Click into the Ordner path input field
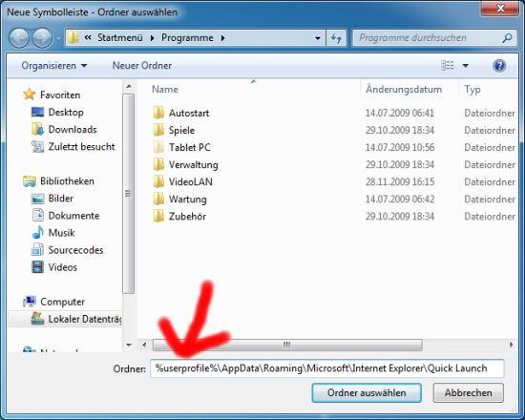This screenshot has width=525, height=420. pos(326,368)
